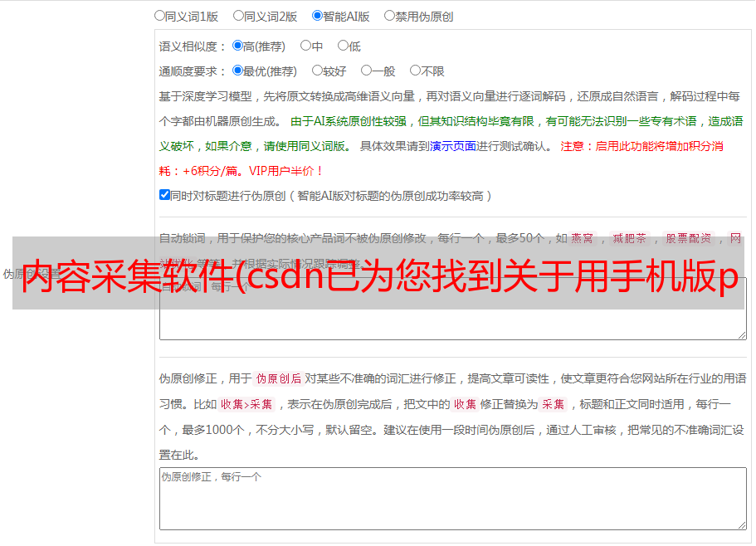The image size is (756, 546).
Task: Click the 减肥茶 example keyword tag
Action: (630, 238)
